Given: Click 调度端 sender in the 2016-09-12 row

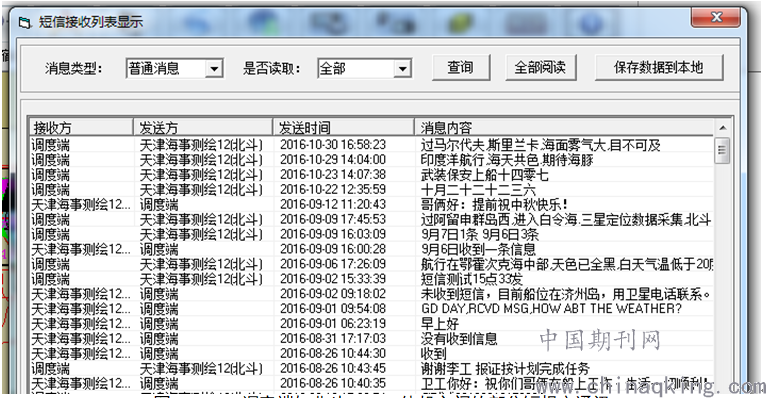Looking at the screenshot, I should click(x=159, y=205).
